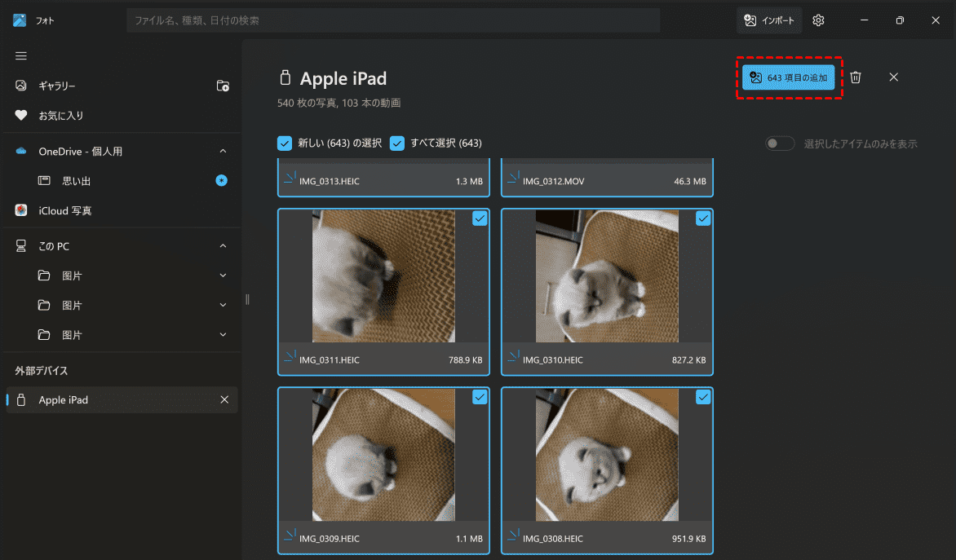Screen dimensions: 956x560
Task: Close the Apple iPad import panel
Action: pos(893,77)
